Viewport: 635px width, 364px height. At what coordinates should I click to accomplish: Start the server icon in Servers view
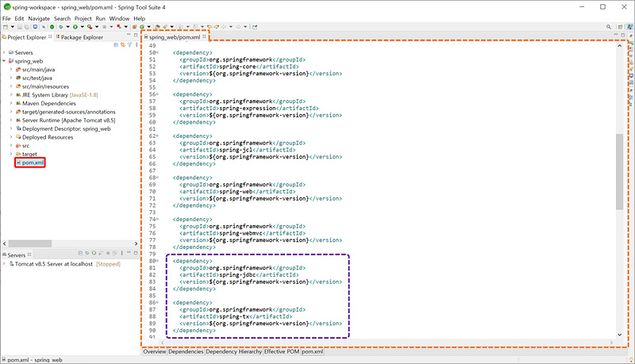click(94, 253)
